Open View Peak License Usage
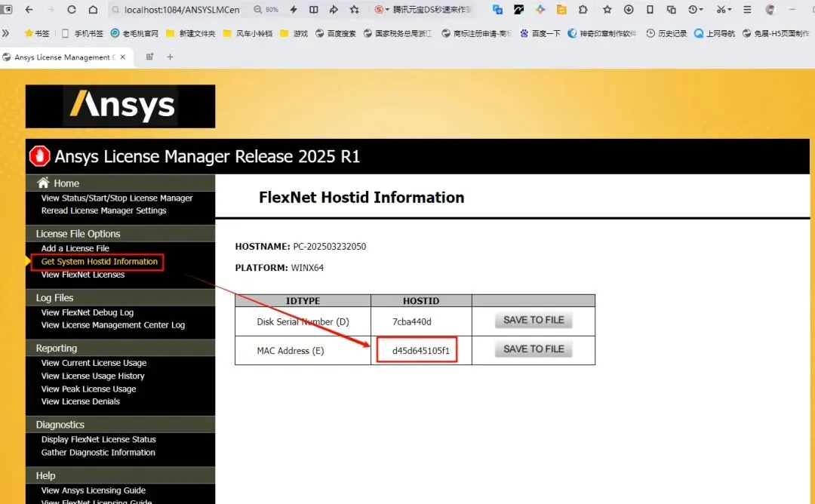 coord(88,389)
